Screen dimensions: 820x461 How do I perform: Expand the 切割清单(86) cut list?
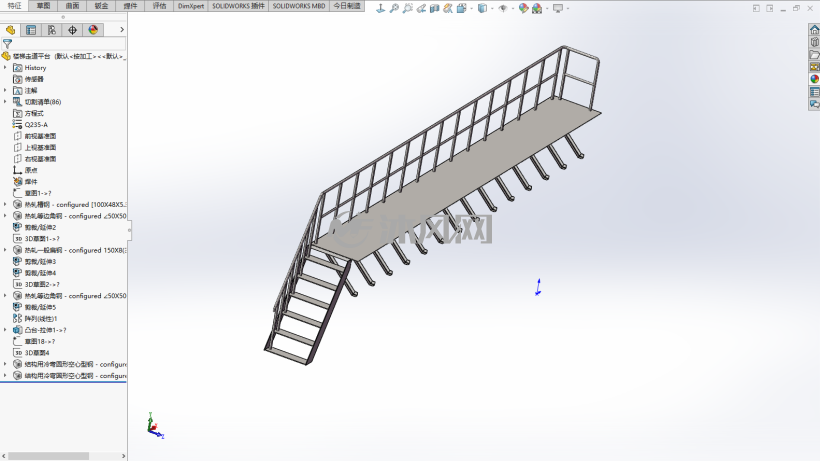point(5,102)
